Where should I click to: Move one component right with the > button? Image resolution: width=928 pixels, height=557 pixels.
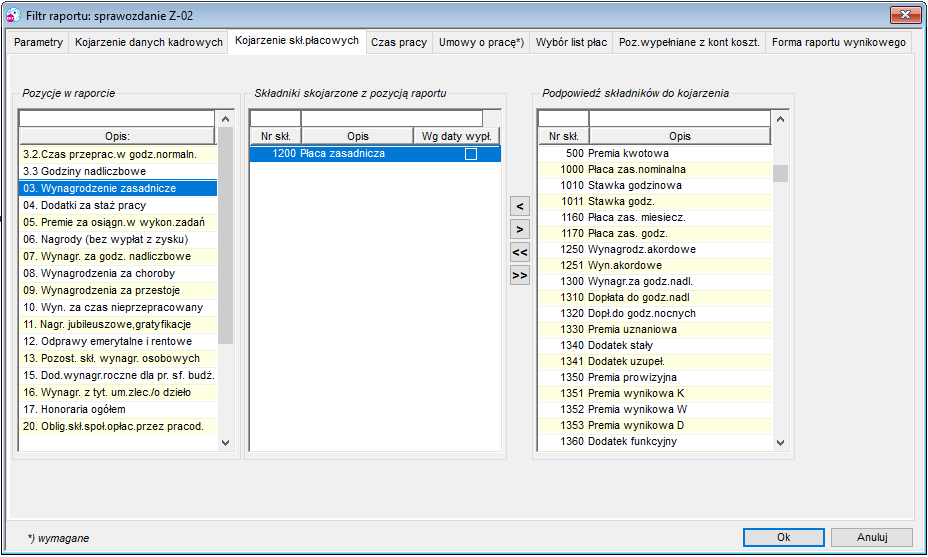520,230
